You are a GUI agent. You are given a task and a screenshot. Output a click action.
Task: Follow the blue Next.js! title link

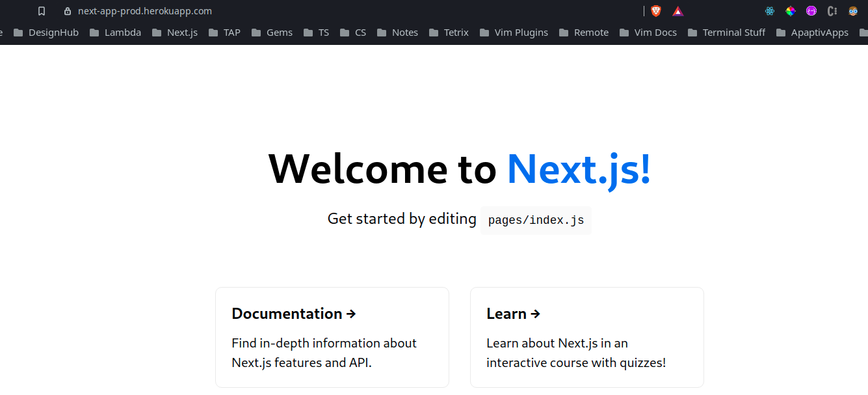point(578,169)
